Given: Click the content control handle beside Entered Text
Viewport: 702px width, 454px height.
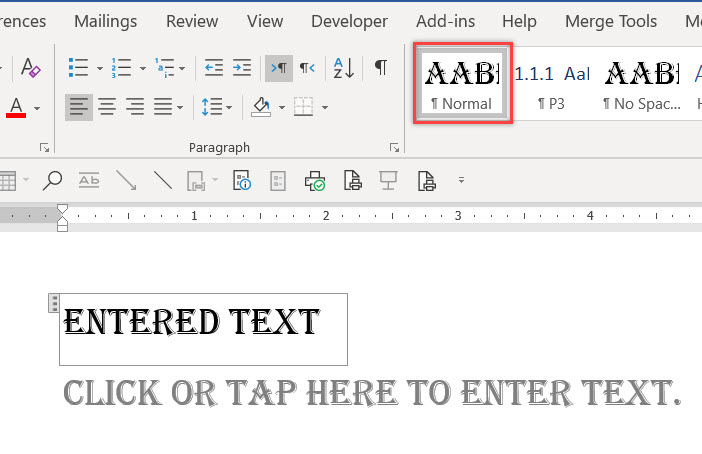Looking at the screenshot, I should (54, 303).
